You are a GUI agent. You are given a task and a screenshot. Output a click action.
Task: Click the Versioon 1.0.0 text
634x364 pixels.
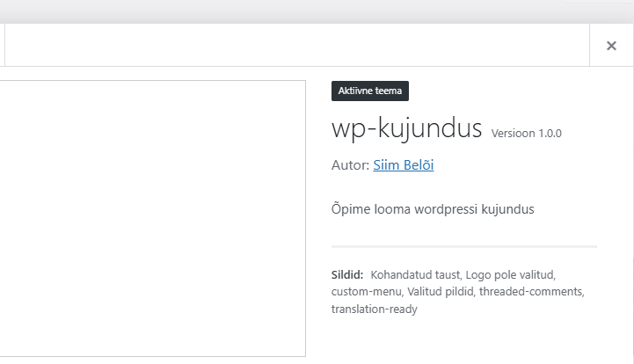(x=526, y=134)
